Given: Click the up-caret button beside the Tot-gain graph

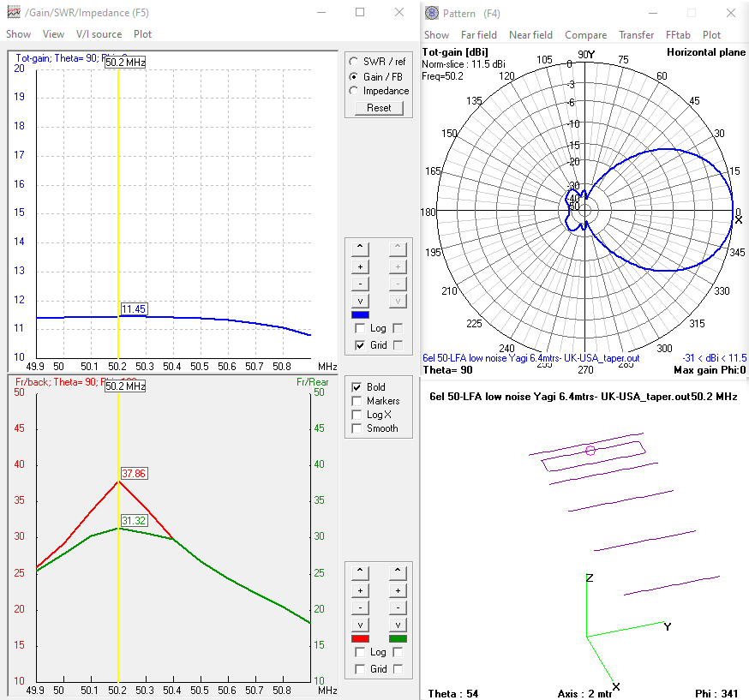Looking at the screenshot, I should (360, 249).
